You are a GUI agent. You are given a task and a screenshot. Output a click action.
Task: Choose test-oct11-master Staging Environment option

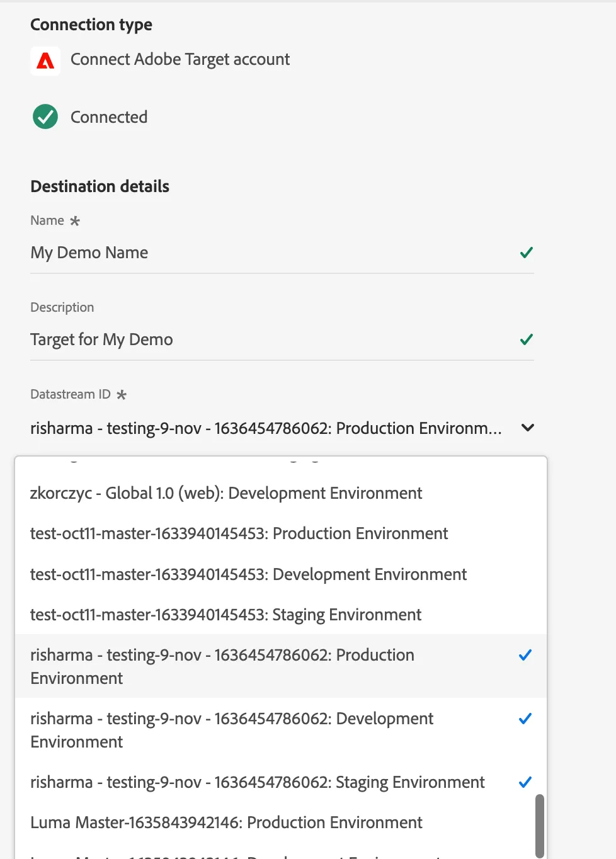(281, 615)
